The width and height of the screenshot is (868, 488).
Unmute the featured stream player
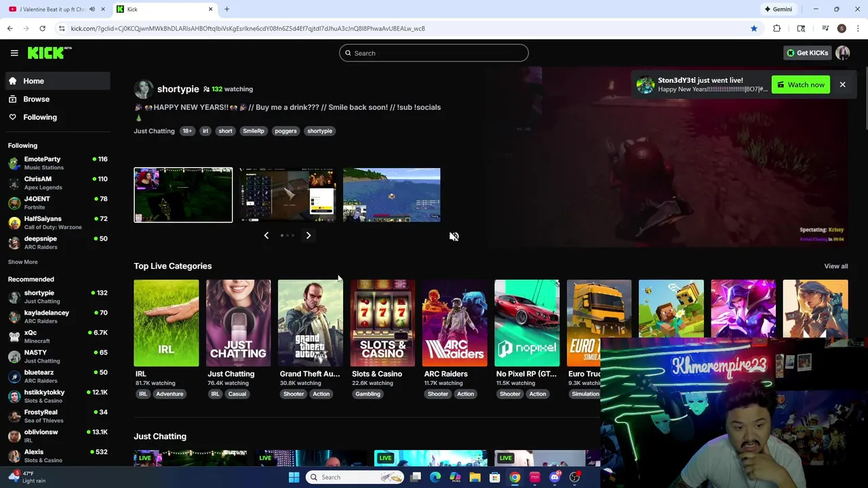(x=454, y=237)
